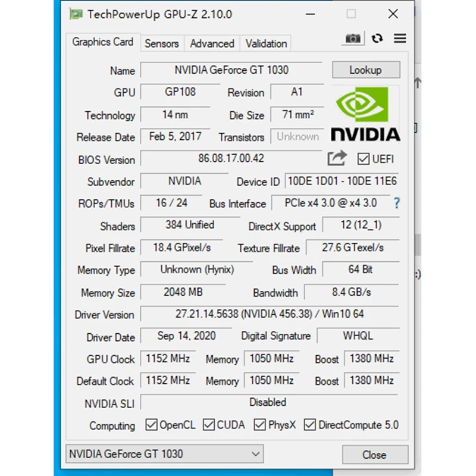
Task: Take a screenshot with the camera icon
Action: point(353,38)
